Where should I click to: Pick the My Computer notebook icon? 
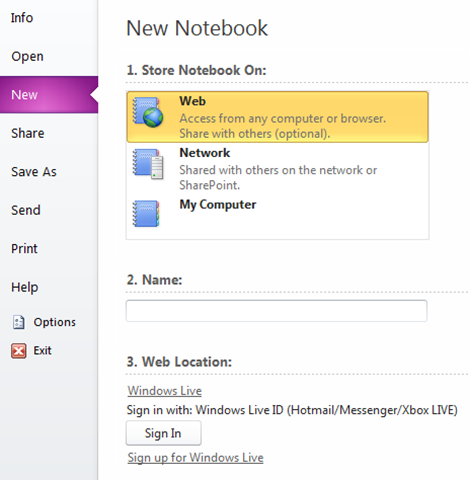click(x=146, y=214)
